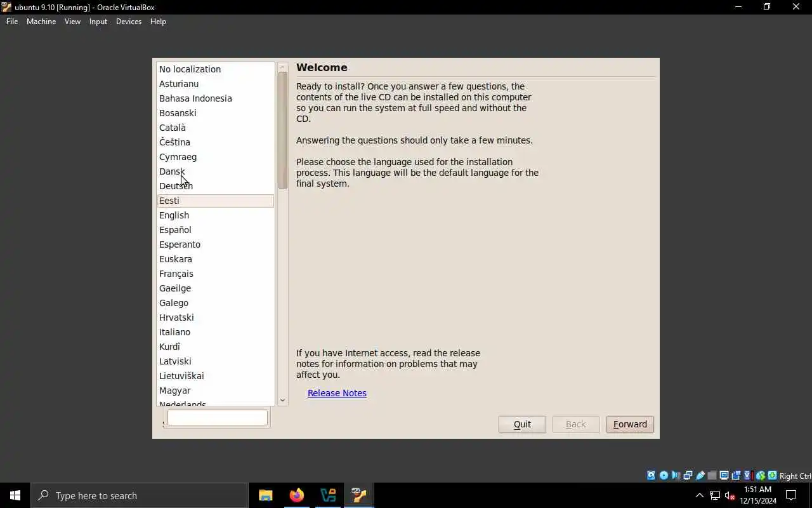812x508 pixels.
Task: Click the virtualization V indicator icon
Action: (748, 475)
